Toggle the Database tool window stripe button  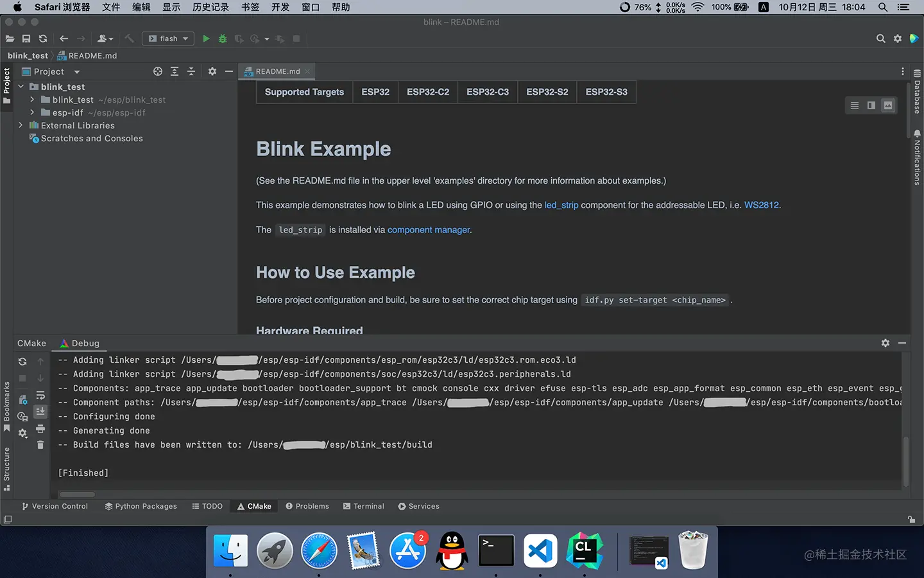pos(917,92)
